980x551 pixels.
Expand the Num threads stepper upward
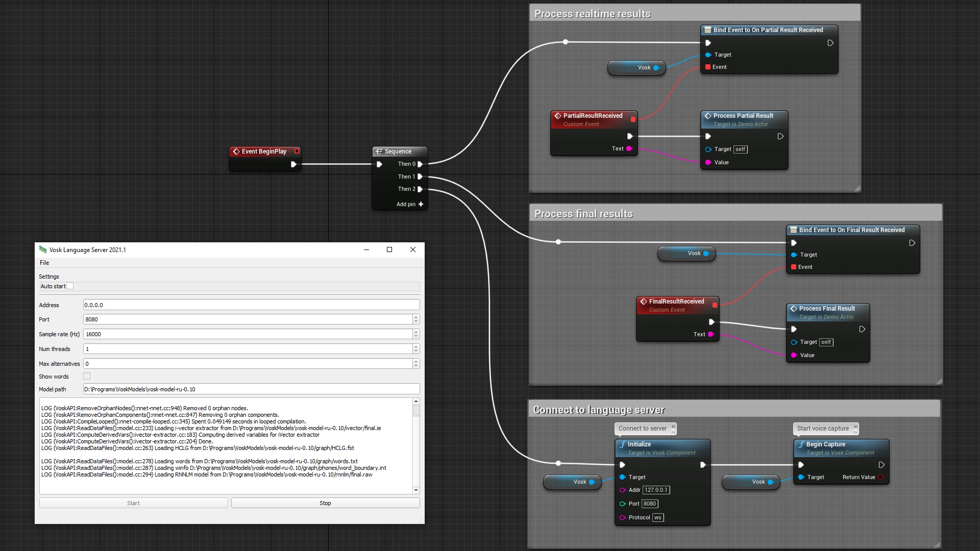tap(416, 346)
